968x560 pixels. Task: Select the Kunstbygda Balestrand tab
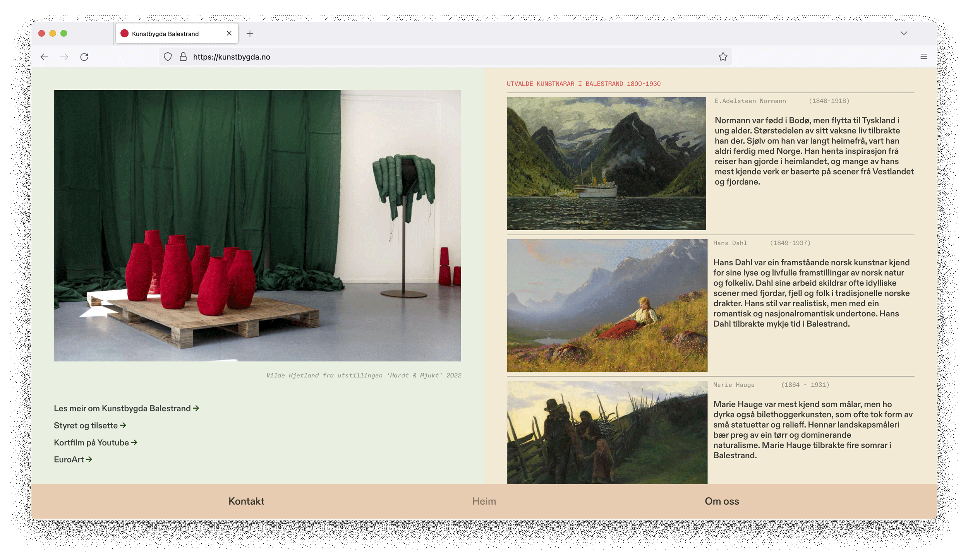pos(165,34)
